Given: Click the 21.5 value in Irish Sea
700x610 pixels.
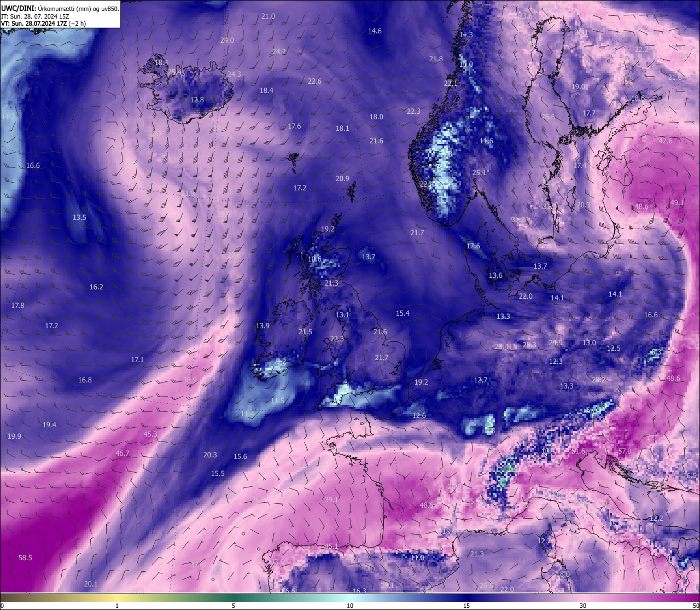Looking at the screenshot, I should 305,332.
